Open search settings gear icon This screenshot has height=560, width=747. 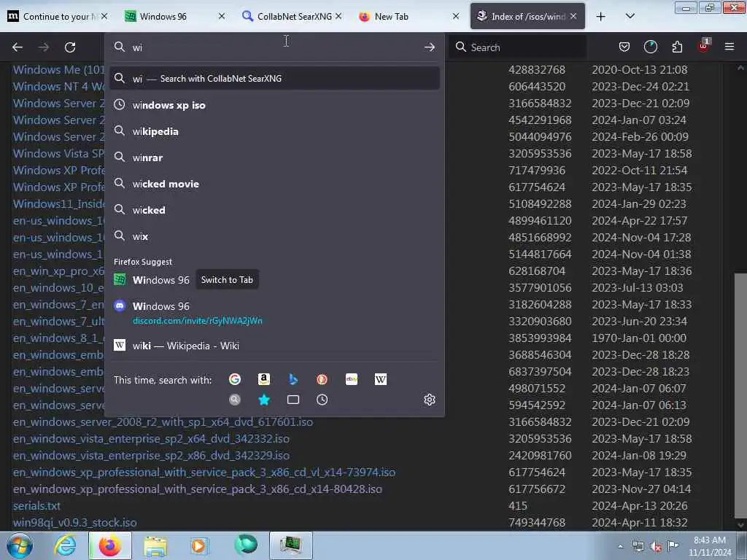click(x=429, y=400)
